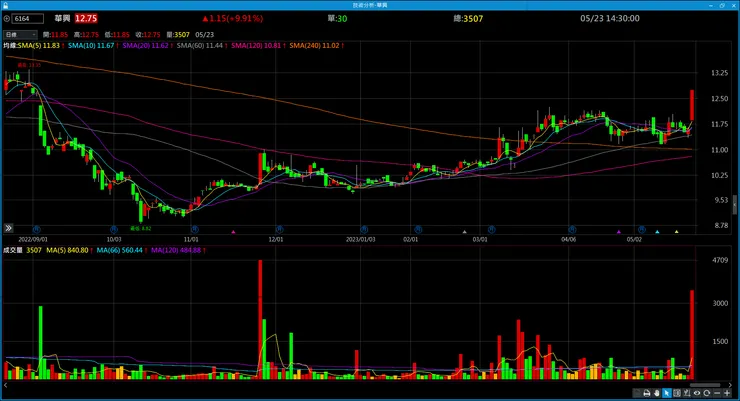This screenshot has width=740, height=401.
Task: Click the circular marker at 11/01
Action: coord(194,229)
